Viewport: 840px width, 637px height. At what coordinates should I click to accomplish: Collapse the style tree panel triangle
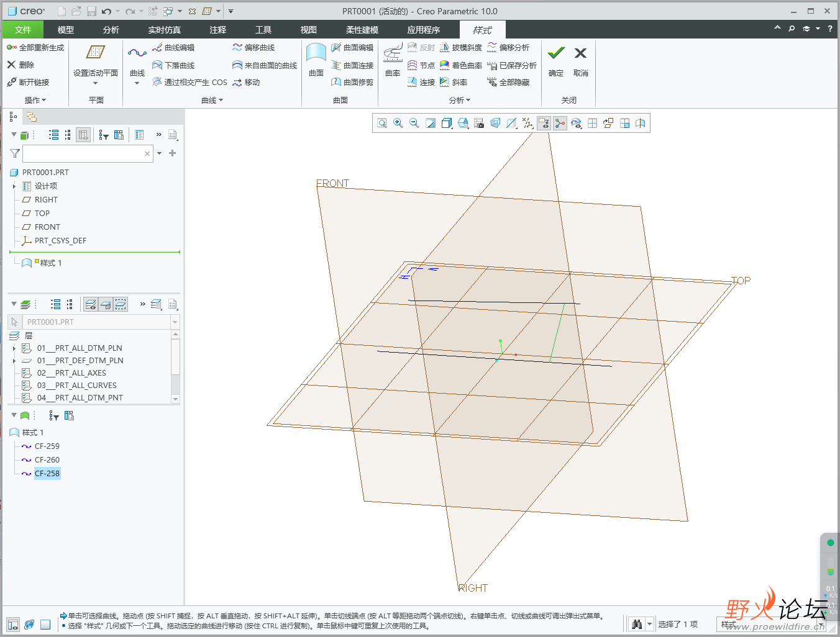click(14, 415)
